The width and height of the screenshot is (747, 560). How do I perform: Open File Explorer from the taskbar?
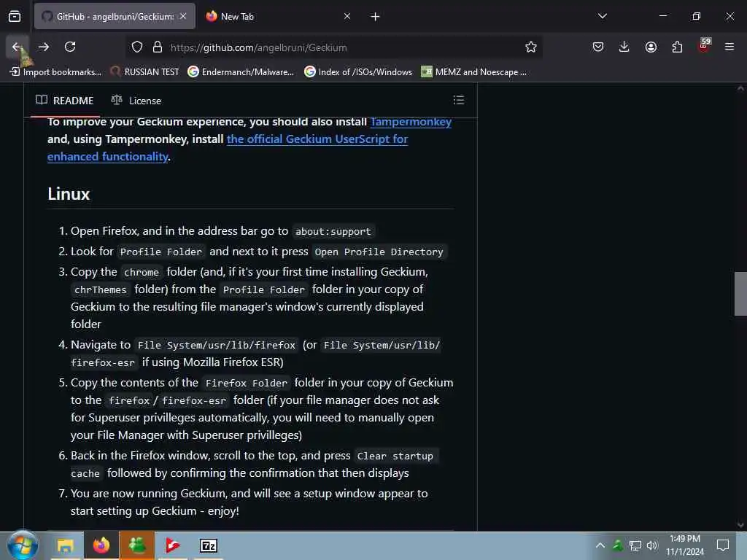(x=65, y=545)
